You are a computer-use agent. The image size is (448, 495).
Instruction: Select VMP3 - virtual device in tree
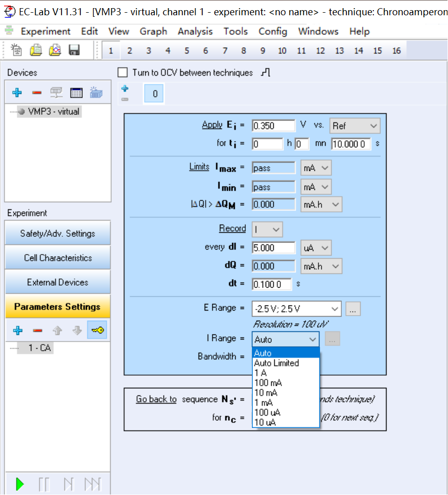(53, 111)
